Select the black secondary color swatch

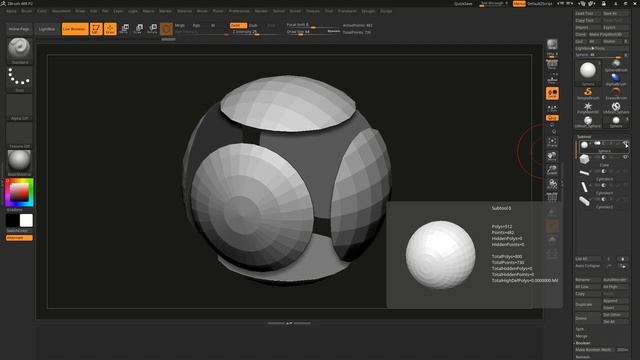coord(12,220)
